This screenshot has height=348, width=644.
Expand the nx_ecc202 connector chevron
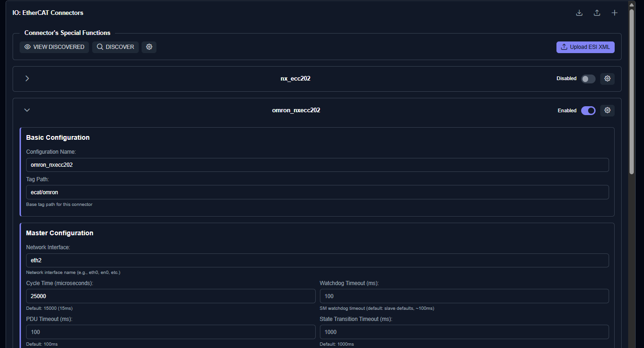(x=27, y=78)
